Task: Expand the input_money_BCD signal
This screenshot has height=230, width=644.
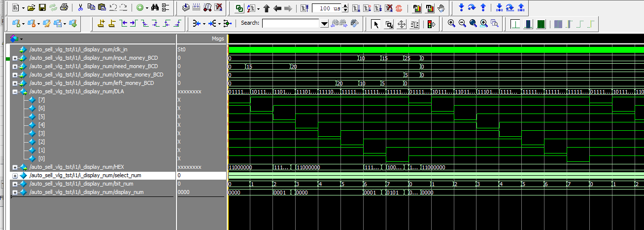Action: (x=15, y=58)
